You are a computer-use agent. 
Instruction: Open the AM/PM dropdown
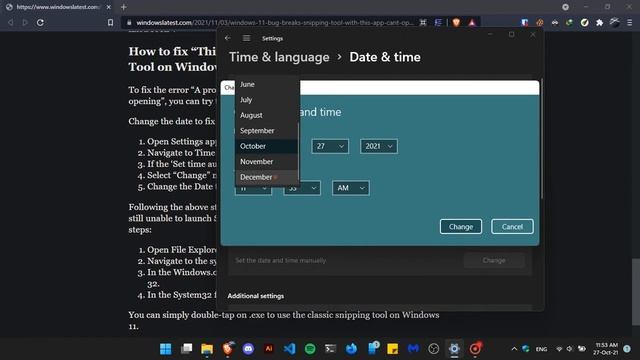[x=351, y=188]
